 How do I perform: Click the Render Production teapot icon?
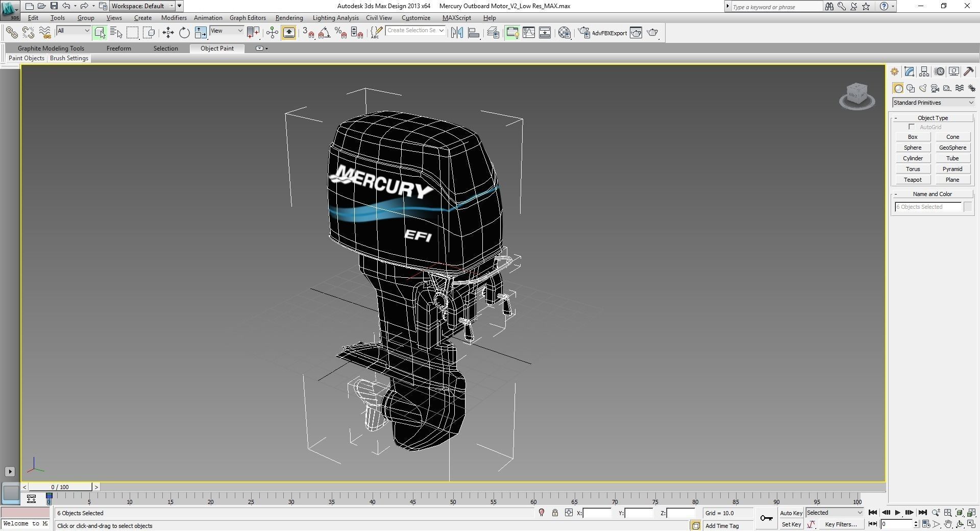pyautogui.click(x=652, y=33)
